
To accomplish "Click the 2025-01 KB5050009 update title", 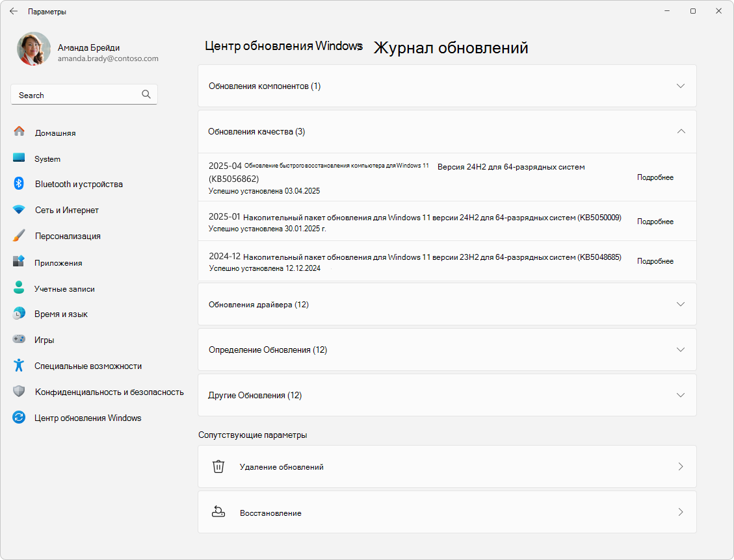I will click(415, 217).
